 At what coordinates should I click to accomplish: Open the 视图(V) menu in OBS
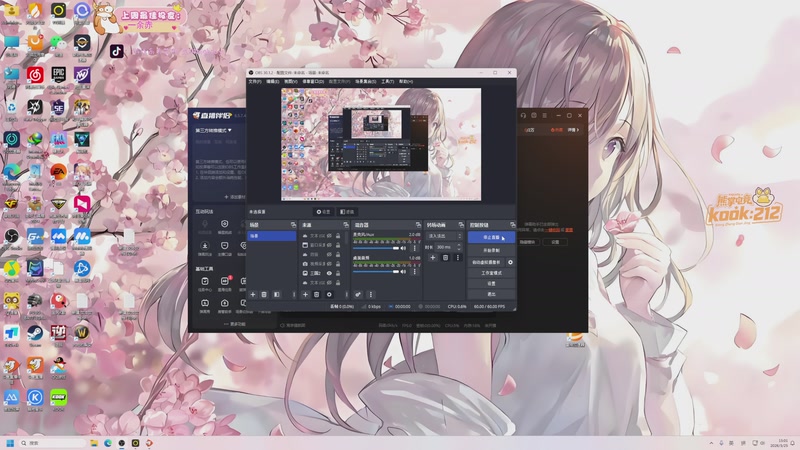click(291, 82)
